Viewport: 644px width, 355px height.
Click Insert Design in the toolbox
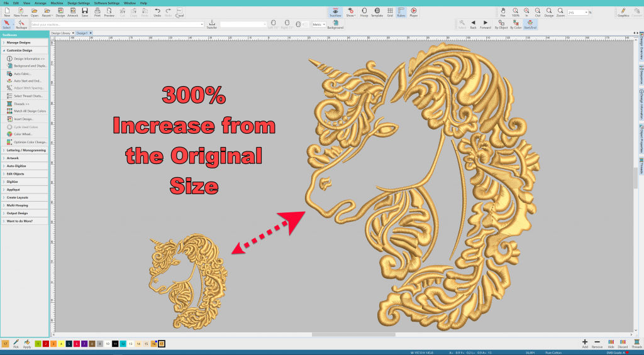click(x=23, y=119)
